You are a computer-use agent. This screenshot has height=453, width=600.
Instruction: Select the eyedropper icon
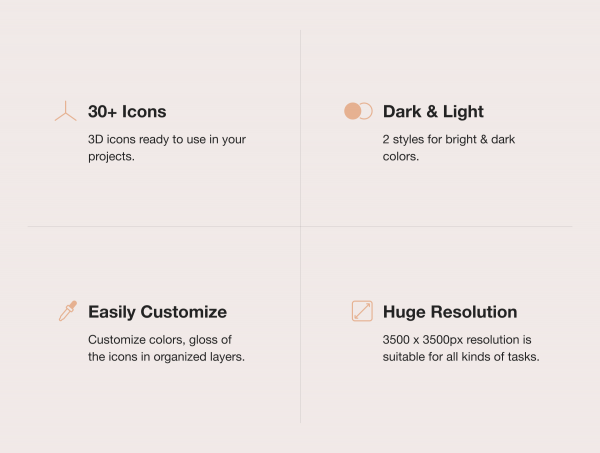67,312
